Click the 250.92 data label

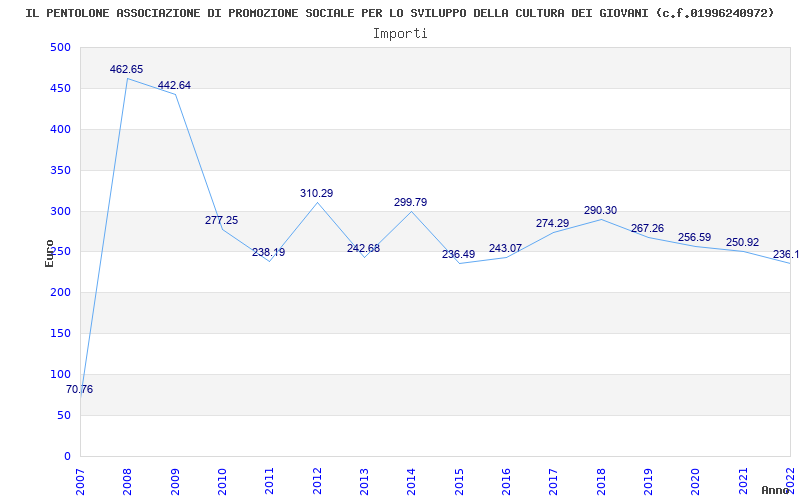pos(742,242)
